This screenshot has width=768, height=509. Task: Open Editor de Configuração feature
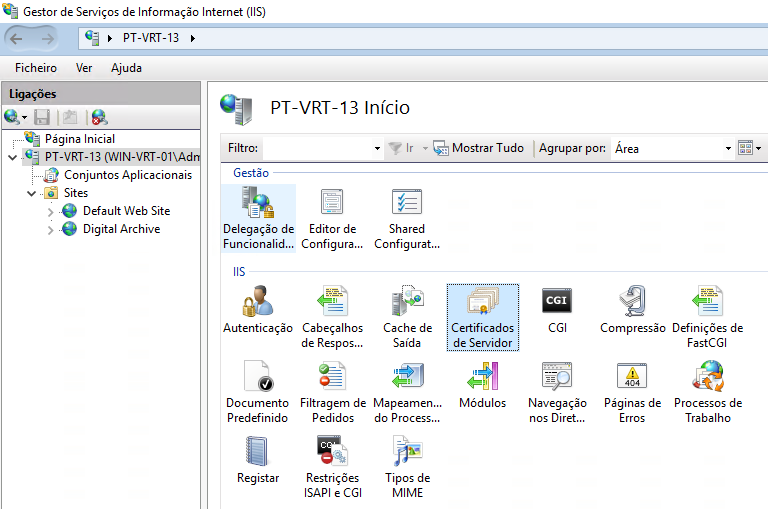coord(332,218)
